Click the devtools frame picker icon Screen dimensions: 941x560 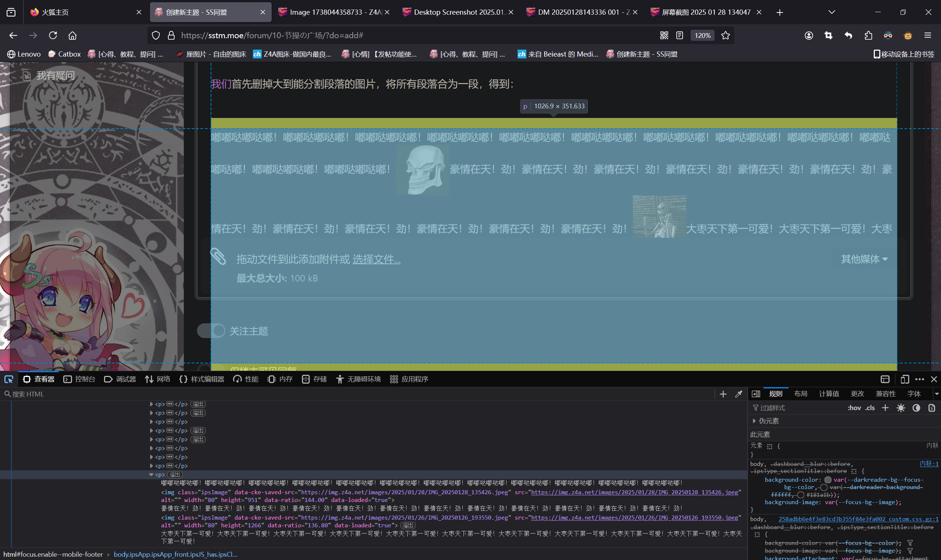pyautogui.click(x=885, y=379)
